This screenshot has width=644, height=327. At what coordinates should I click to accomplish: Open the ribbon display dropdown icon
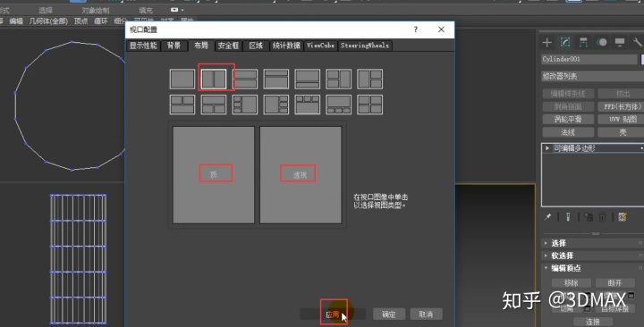[x=176, y=10]
